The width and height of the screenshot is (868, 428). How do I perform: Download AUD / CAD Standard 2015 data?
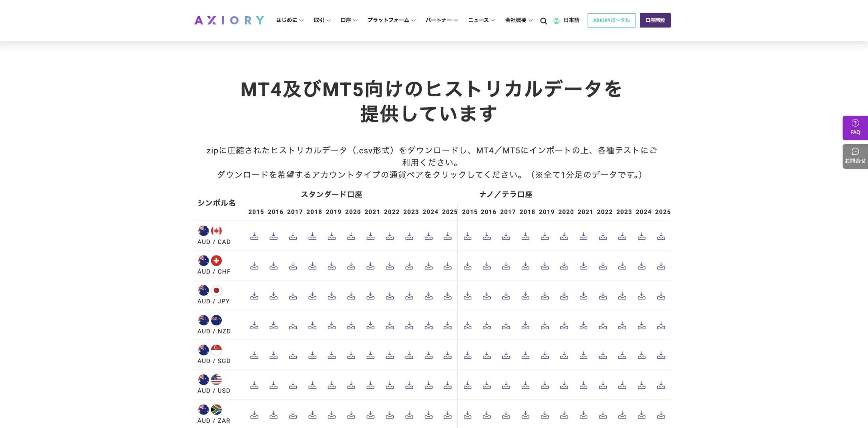(x=254, y=236)
